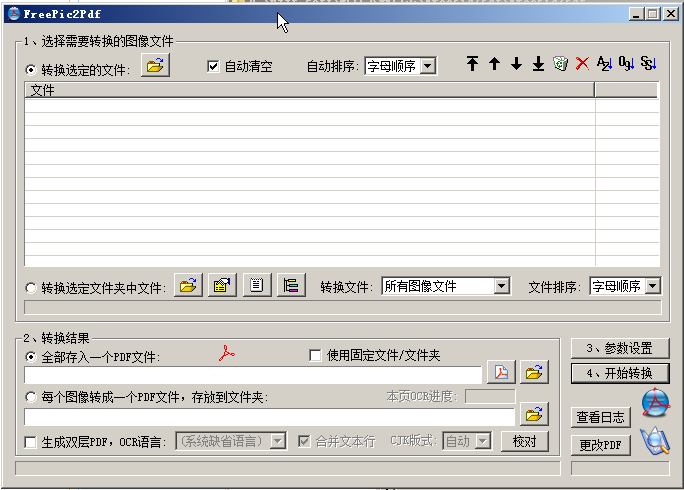Click the 本页OCR进度 progress box
Screen dimensions: 684x490
pos(490,396)
